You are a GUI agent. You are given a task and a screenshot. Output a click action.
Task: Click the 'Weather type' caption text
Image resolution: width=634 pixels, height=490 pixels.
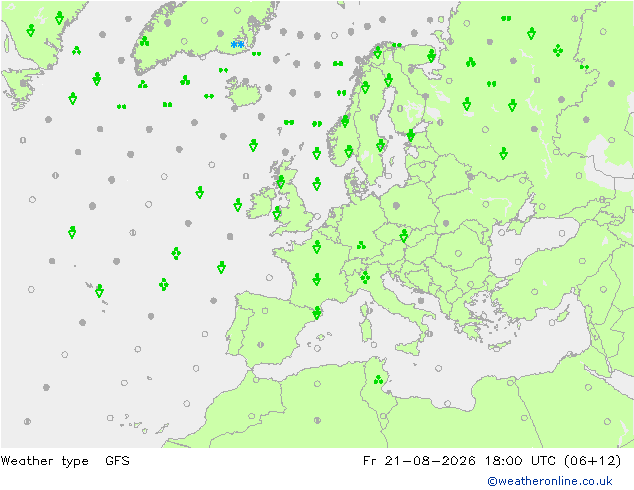tap(44, 461)
